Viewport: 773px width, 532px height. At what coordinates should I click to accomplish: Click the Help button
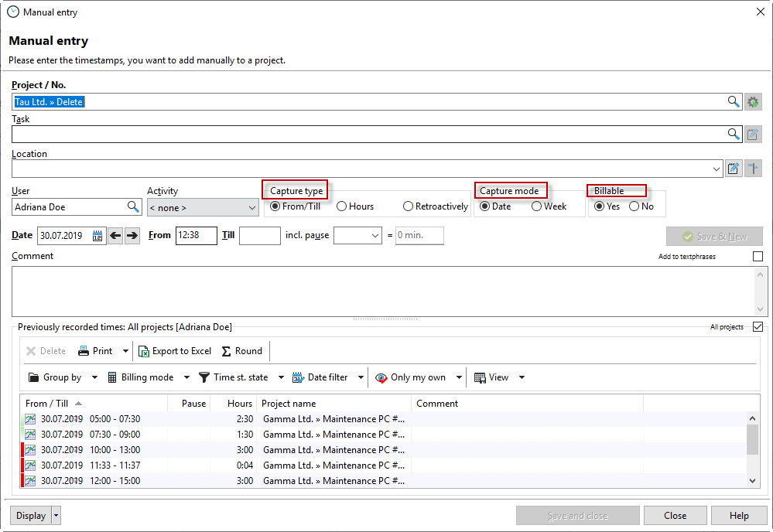[x=739, y=516]
